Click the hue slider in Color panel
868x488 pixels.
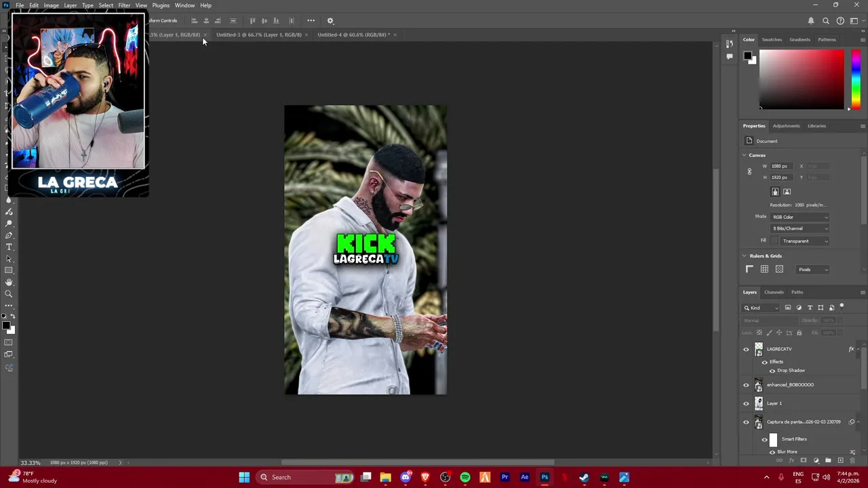pyautogui.click(x=856, y=79)
